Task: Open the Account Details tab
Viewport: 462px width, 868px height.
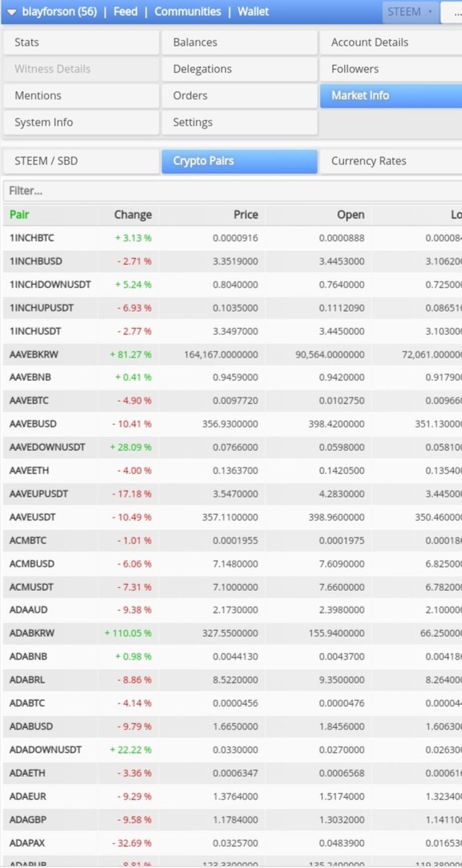Action: point(391,43)
